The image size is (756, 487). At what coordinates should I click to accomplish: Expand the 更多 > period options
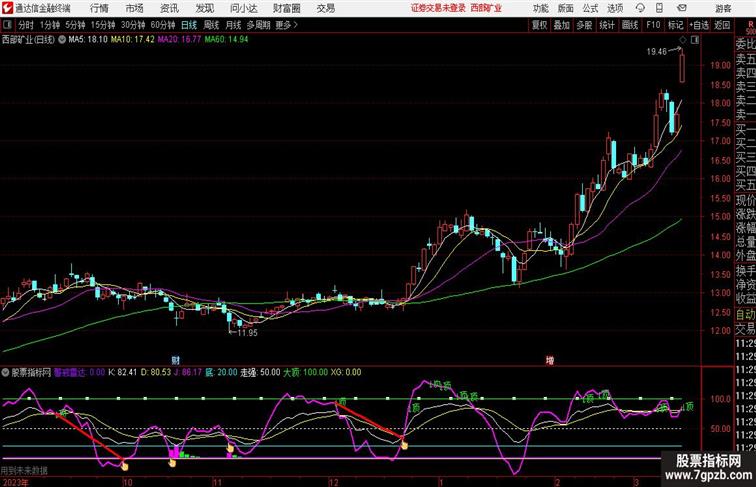[287, 25]
